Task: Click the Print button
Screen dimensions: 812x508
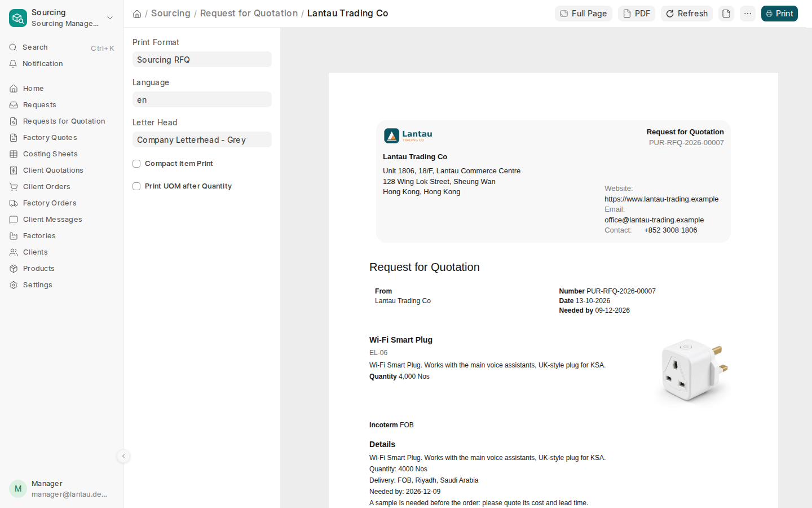Action: (x=779, y=14)
